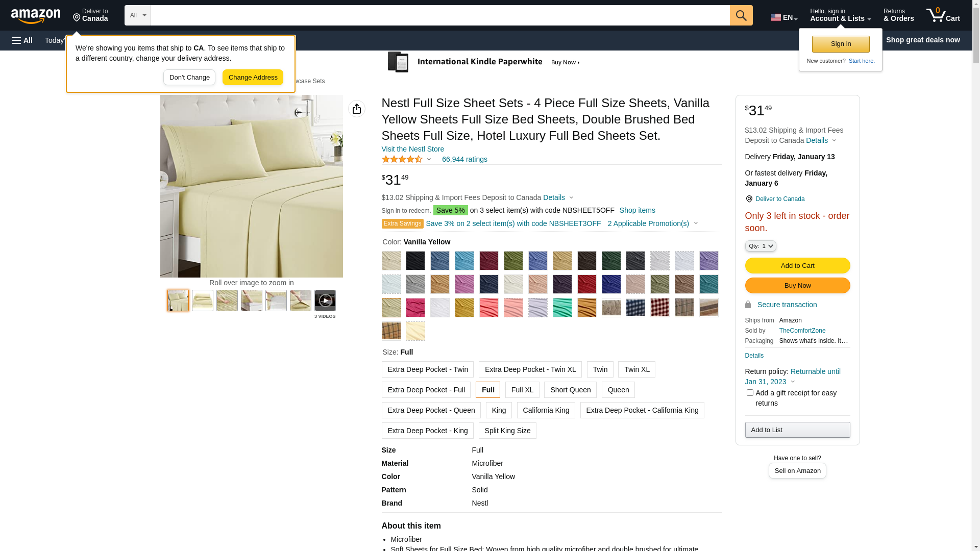Click the search magnifier button
This screenshot has height=551, width=980.
741,15
